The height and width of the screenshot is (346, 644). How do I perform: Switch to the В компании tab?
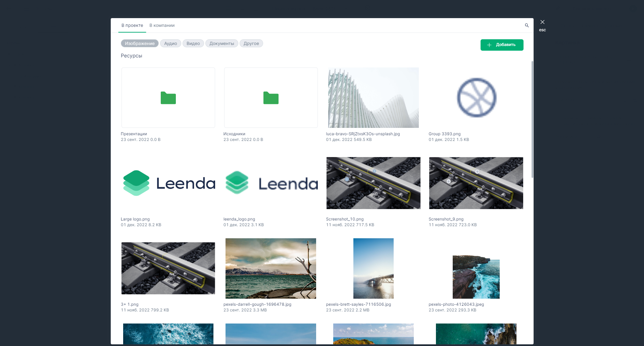[x=162, y=26]
